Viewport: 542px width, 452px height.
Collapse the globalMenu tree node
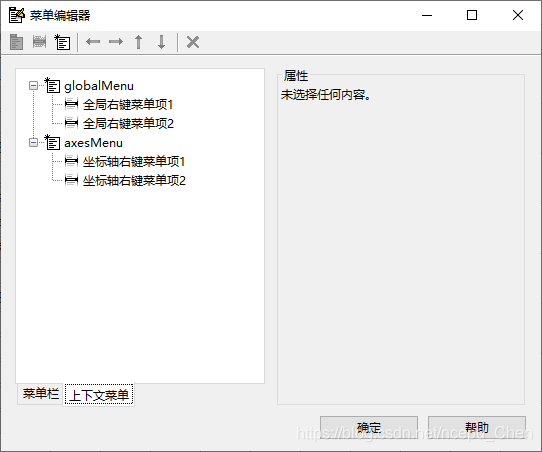34,85
